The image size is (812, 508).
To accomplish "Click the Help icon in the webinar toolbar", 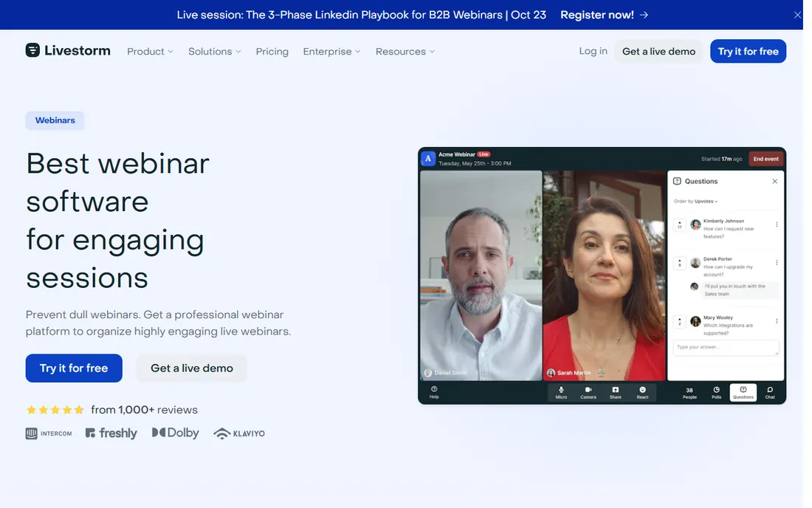I will tap(434, 392).
